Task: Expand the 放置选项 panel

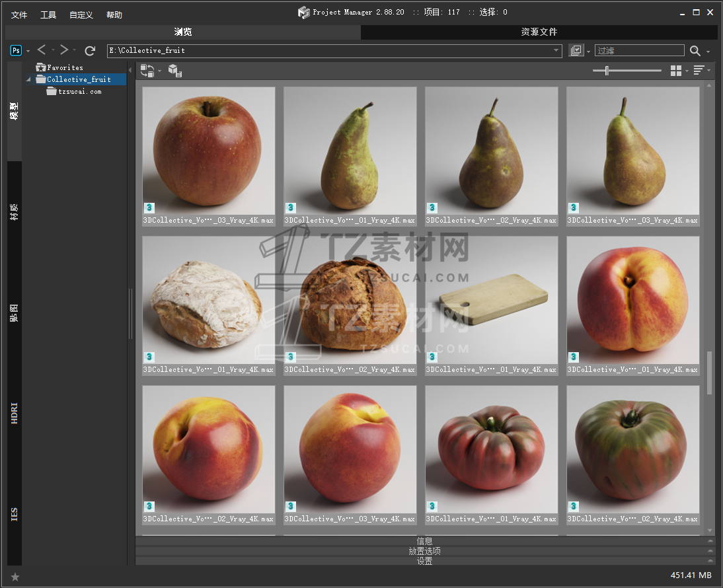Action: 424,551
